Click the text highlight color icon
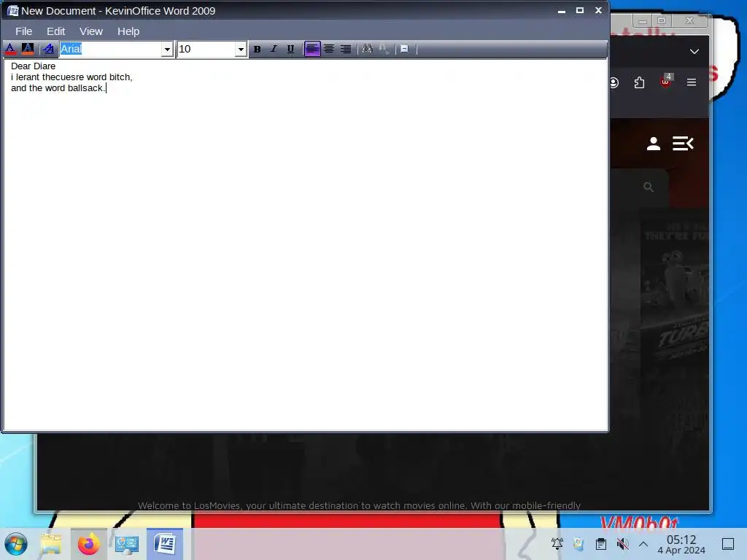Image resolution: width=747 pixels, height=560 pixels. (28, 49)
